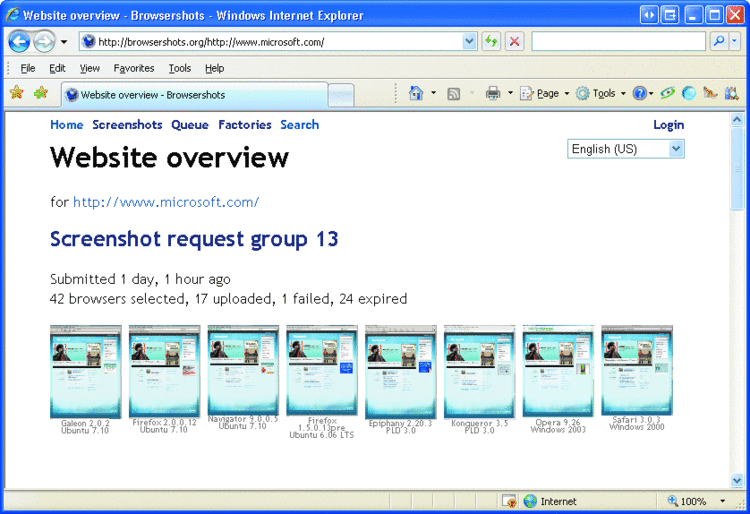Screen dimensions: 750x514
Task: Click the vertical scrollbar up arrow
Action: coord(737,120)
